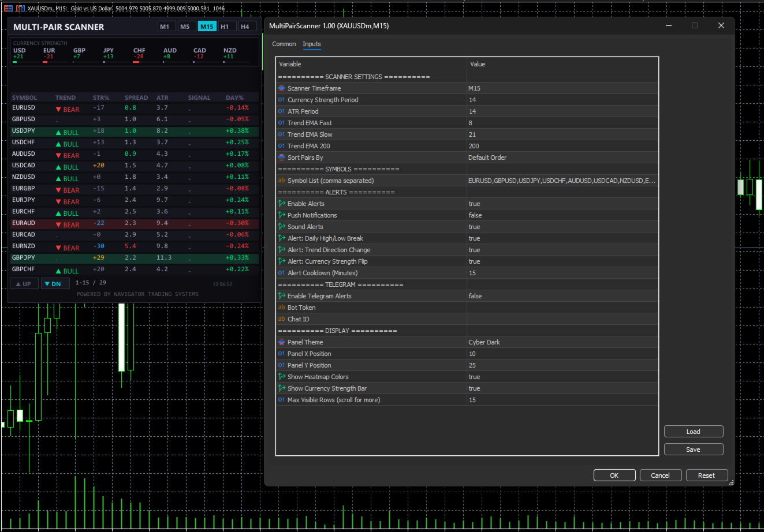Image resolution: width=764 pixels, height=532 pixels.
Task: Toggle Push Notifications false value
Action: (475, 215)
